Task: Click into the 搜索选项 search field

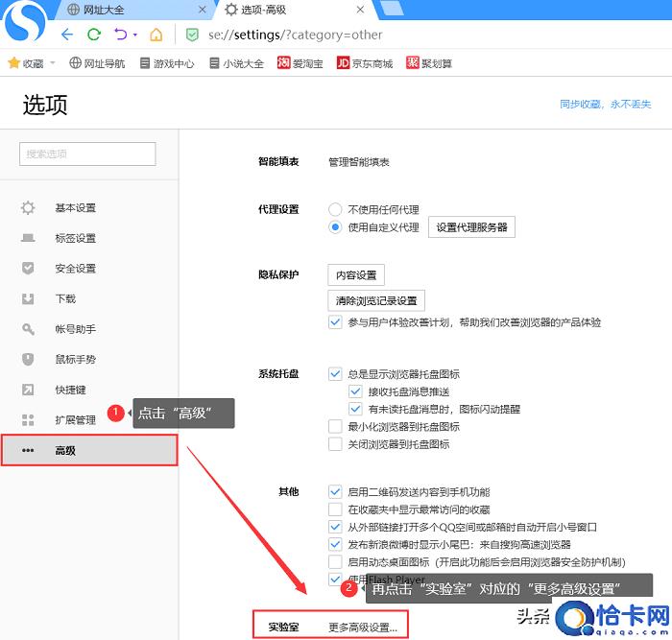Action: 87,154
